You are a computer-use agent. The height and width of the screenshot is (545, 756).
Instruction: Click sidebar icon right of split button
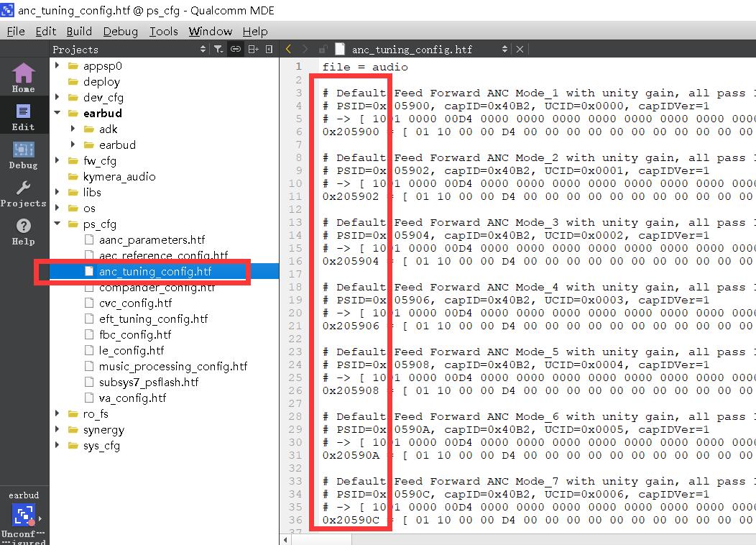(x=269, y=49)
